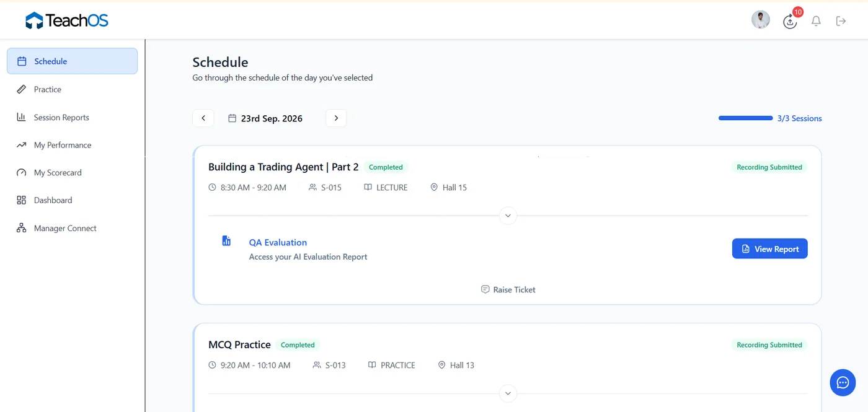Click the people icon beside S-013
The width and height of the screenshot is (868, 412).
(x=317, y=365)
